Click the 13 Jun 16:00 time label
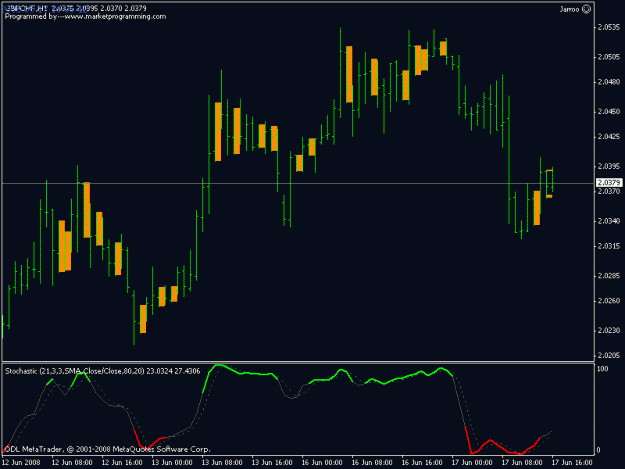This screenshot has width=625, height=469. (x=272, y=462)
